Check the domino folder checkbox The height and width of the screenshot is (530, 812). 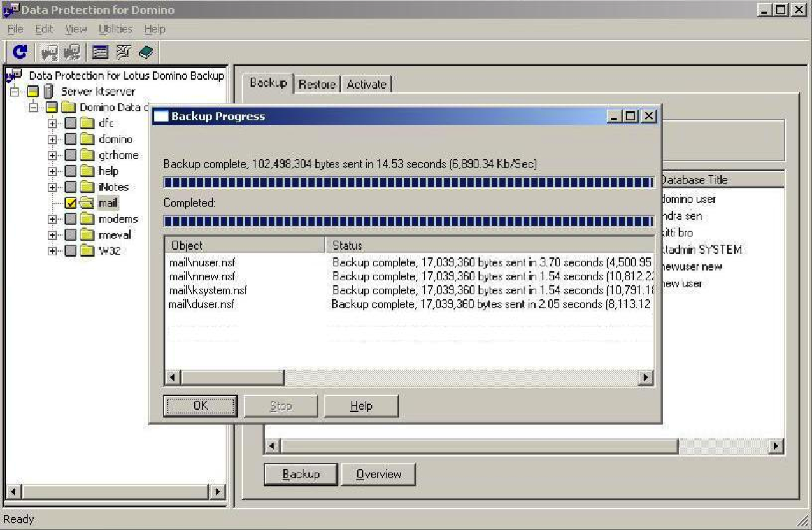(x=71, y=140)
